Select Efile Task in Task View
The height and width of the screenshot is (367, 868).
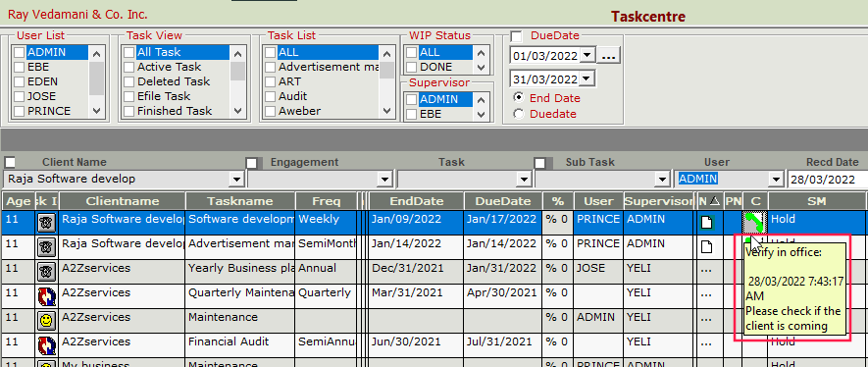point(165,96)
